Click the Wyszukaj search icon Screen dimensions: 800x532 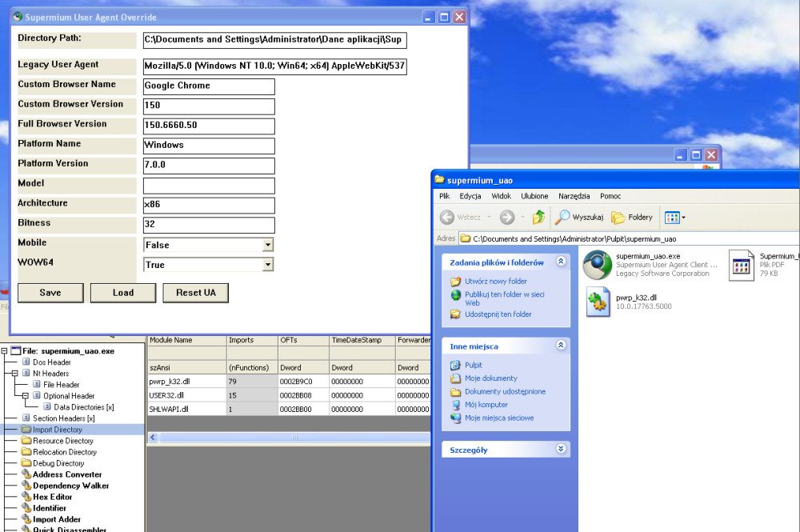(562, 218)
